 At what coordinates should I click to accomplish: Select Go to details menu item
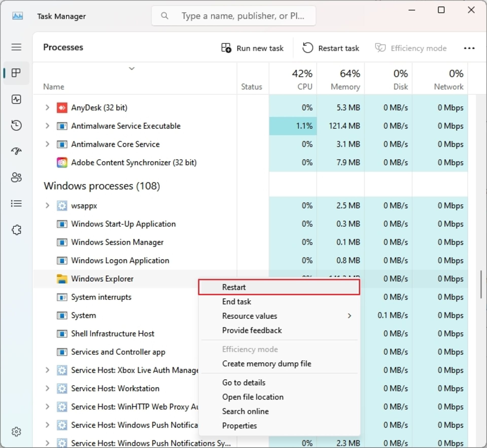tap(279, 382)
